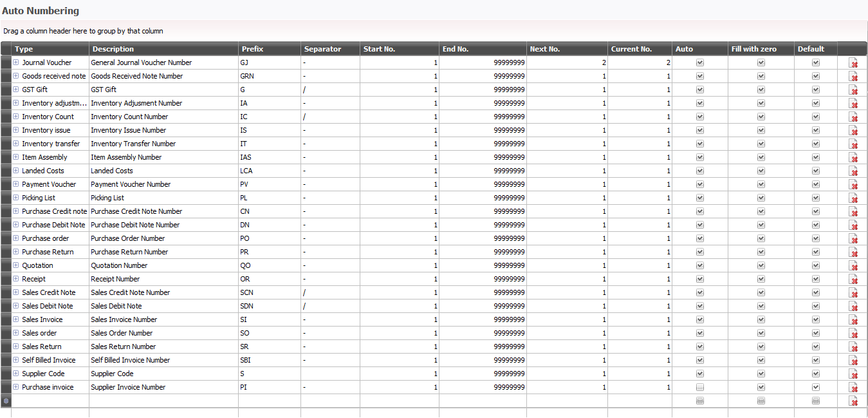Delete the Goods received note row

[854, 77]
